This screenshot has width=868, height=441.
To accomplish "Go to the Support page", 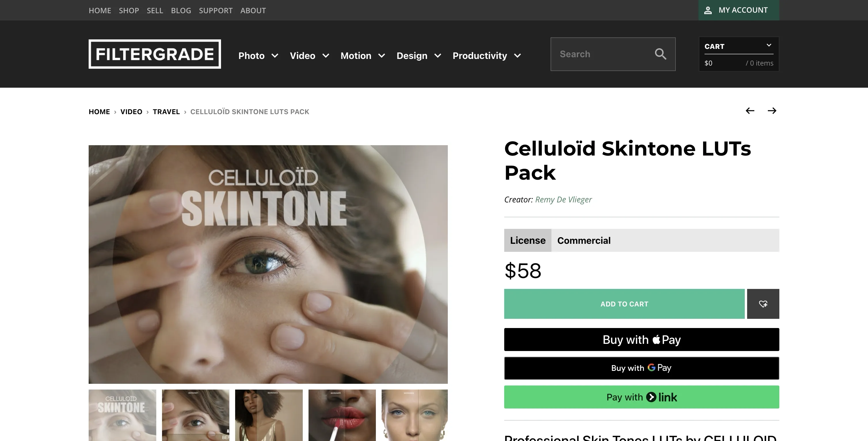I will click(216, 10).
